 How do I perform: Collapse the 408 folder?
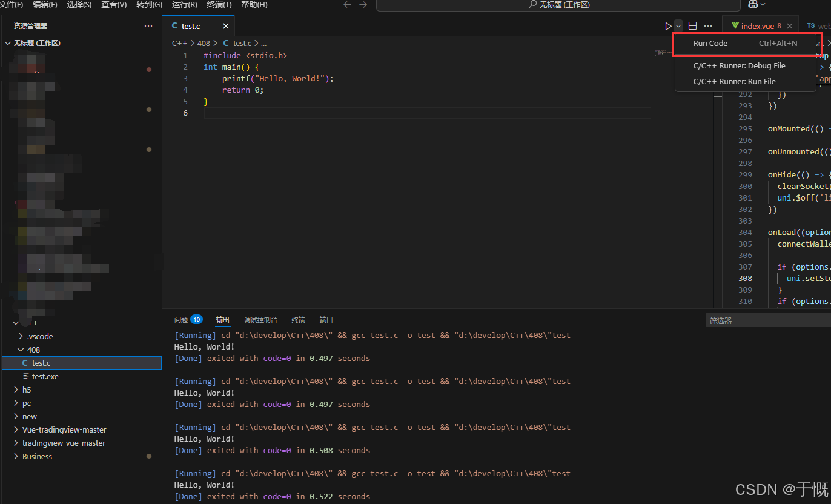tap(33, 350)
